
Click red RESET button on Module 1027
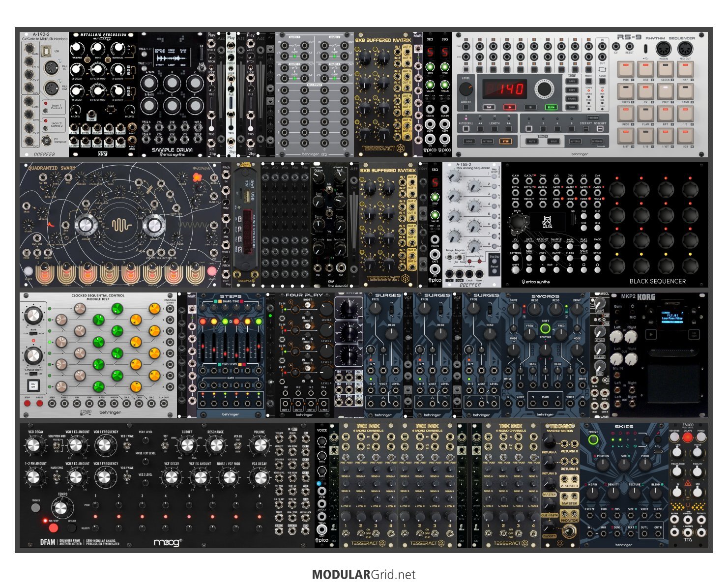tap(39, 404)
